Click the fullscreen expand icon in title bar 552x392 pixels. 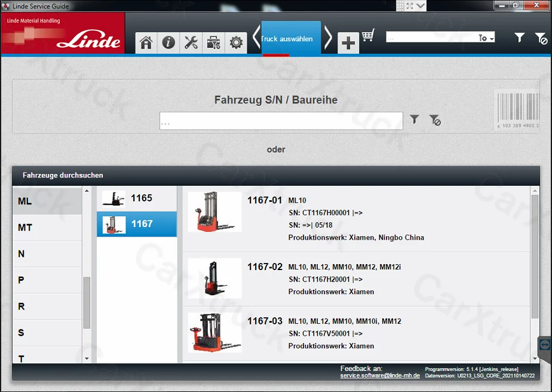[x=410, y=5]
